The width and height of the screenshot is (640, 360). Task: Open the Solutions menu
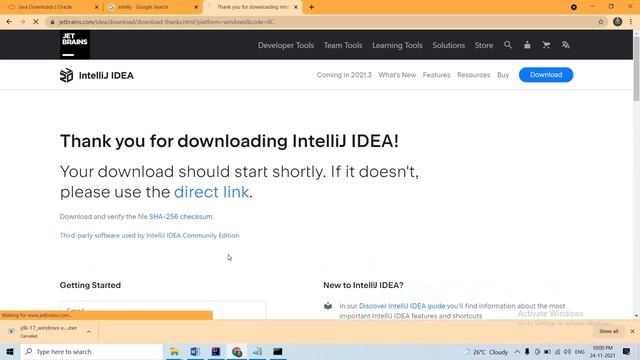(x=449, y=45)
